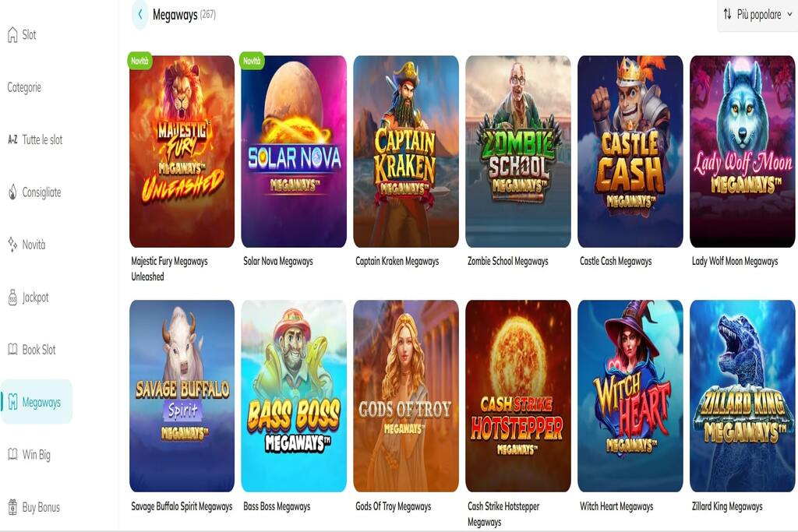Open the Castle Cash Megaways title link
Viewport: 798px width, 532px height.
point(616,262)
